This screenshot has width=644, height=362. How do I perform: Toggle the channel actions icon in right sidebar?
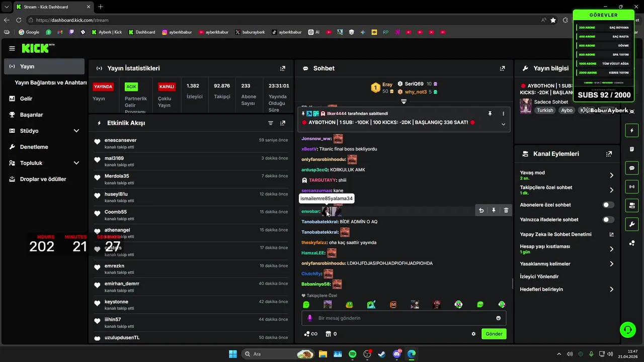[632, 205]
